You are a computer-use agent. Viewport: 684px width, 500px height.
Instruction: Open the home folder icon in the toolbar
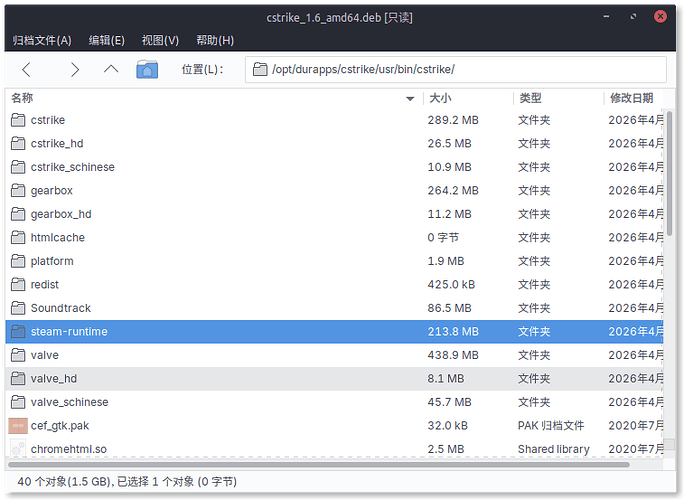[x=147, y=69]
